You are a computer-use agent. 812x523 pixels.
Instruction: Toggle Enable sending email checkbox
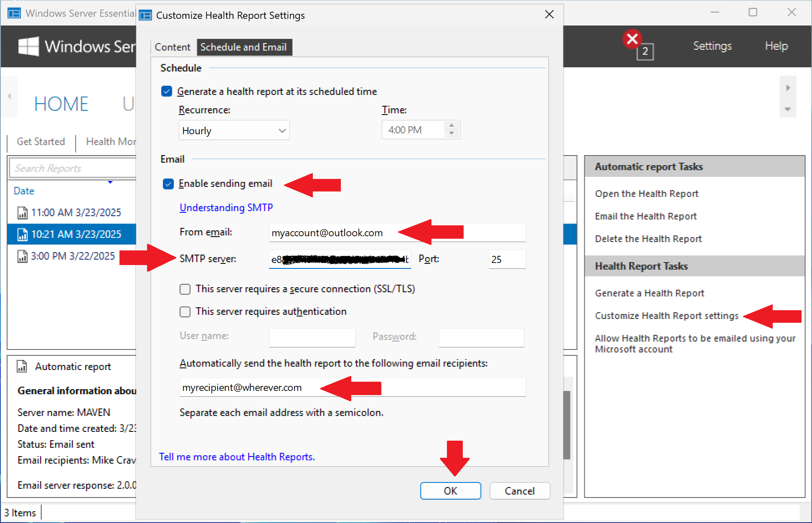pyautogui.click(x=168, y=184)
